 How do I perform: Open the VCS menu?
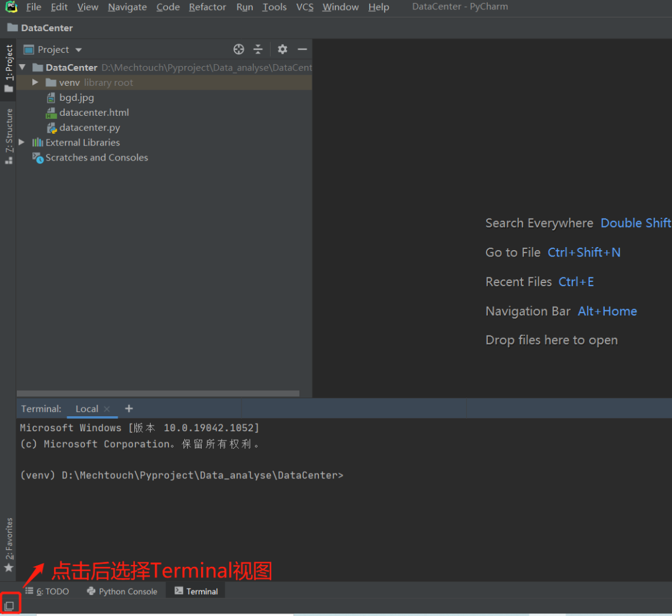pyautogui.click(x=305, y=7)
